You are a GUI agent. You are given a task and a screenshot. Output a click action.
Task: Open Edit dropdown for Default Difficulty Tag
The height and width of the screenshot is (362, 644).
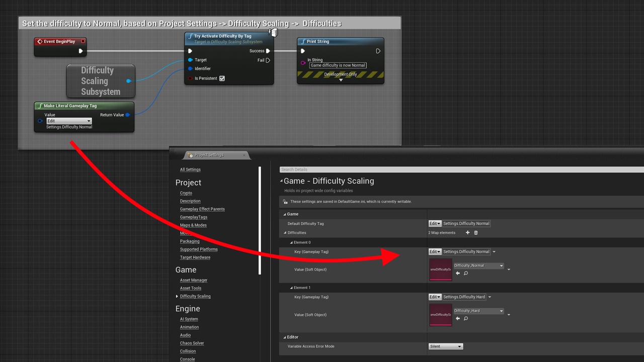pos(435,224)
